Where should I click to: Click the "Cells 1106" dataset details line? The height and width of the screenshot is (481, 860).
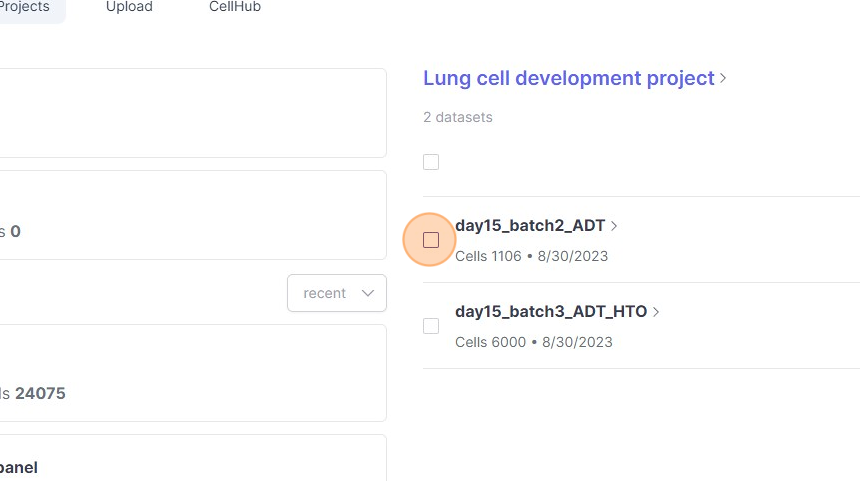click(x=531, y=256)
